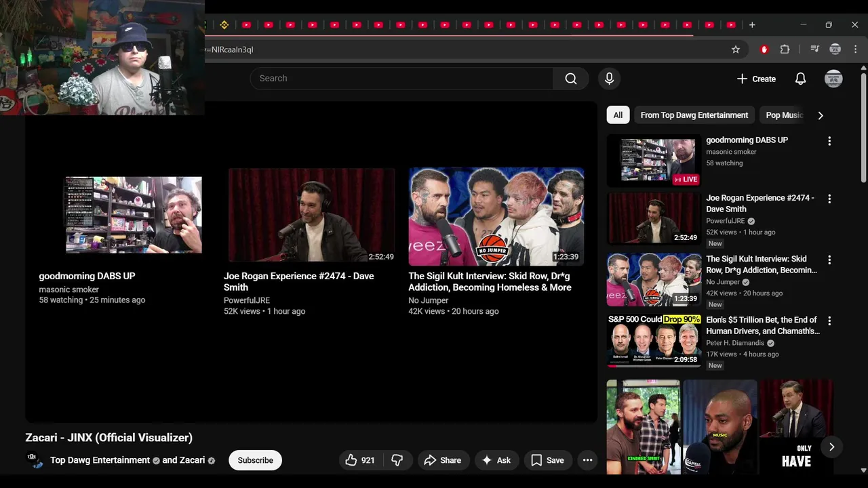The height and width of the screenshot is (488, 868).
Task: Open options menu for goodmorning DABS UP sidebar video
Action: click(x=829, y=141)
